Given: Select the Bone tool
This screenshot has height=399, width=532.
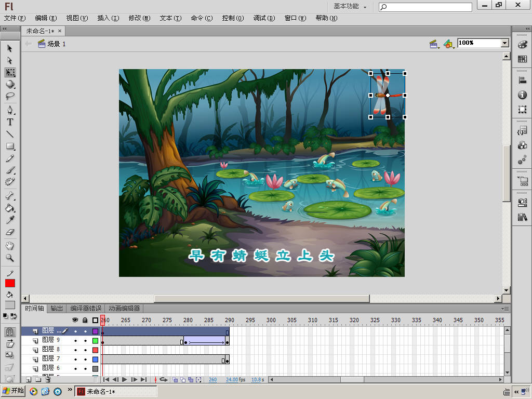Looking at the screenshot, I should pos(10,196).
